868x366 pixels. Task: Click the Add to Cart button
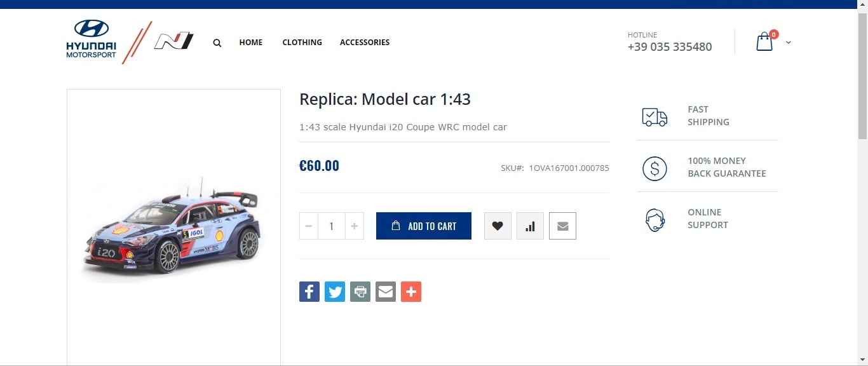tap(424, 226)
